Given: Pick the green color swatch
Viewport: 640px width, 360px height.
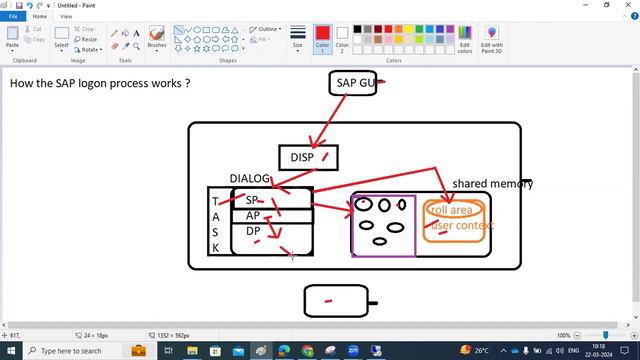Looking at the screenshot, I should (419, 29).
